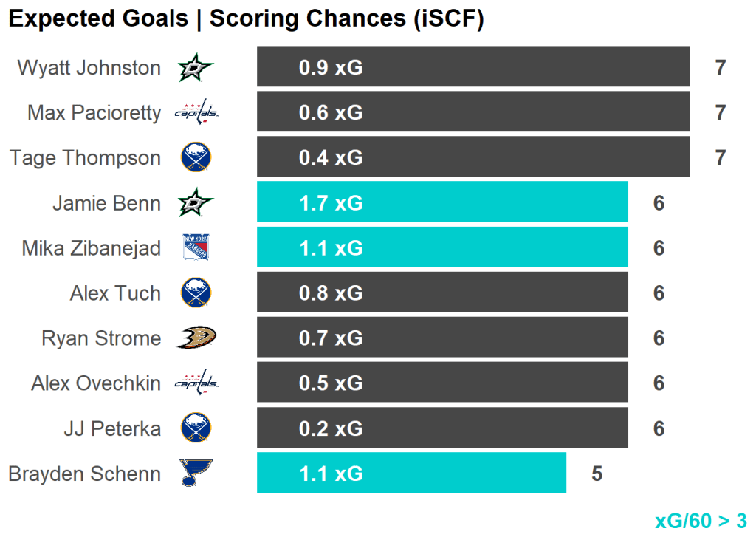
Task: Select the Sabres logo beside Tage Thompson
Action: point(196,158)
